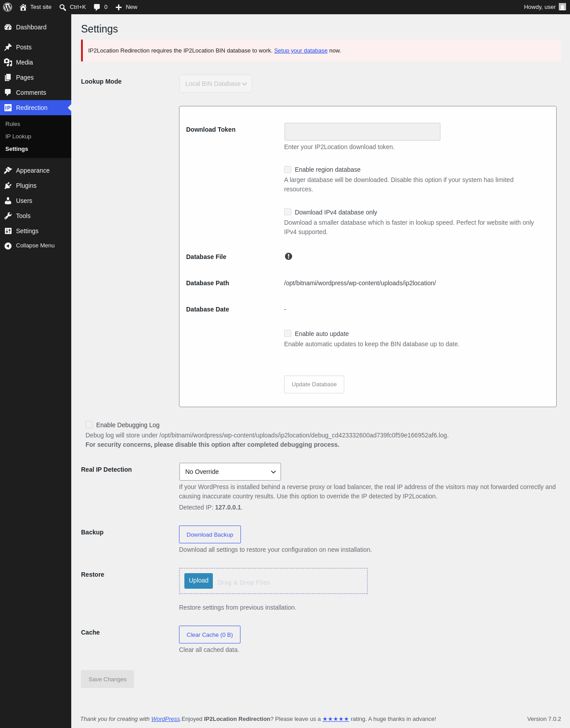Click Download Backup button
The height and width of the screenshot is (728, 570).
[x=210, y=534]
